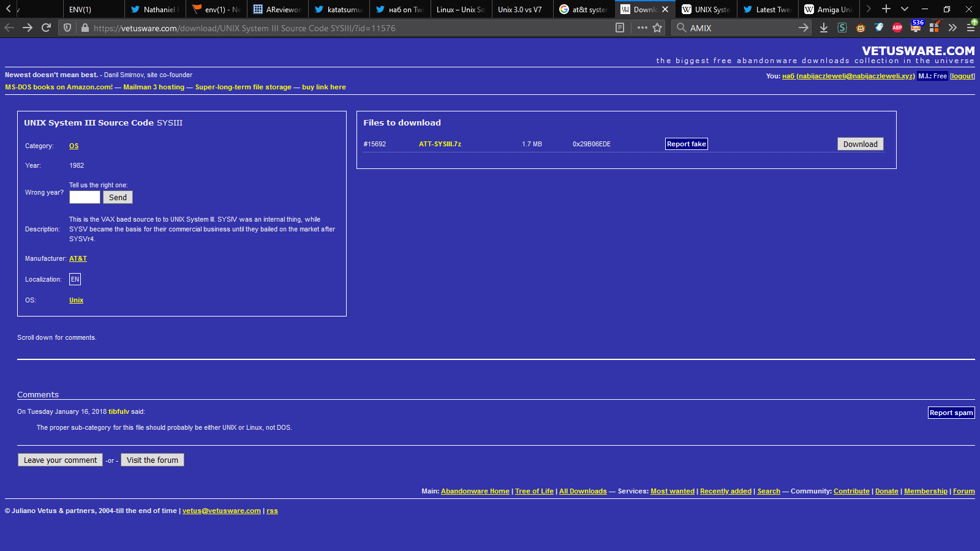Switch to the Unix 3.0 vs V7 tab
Screen dimensions: 980x551
[522, 9]
